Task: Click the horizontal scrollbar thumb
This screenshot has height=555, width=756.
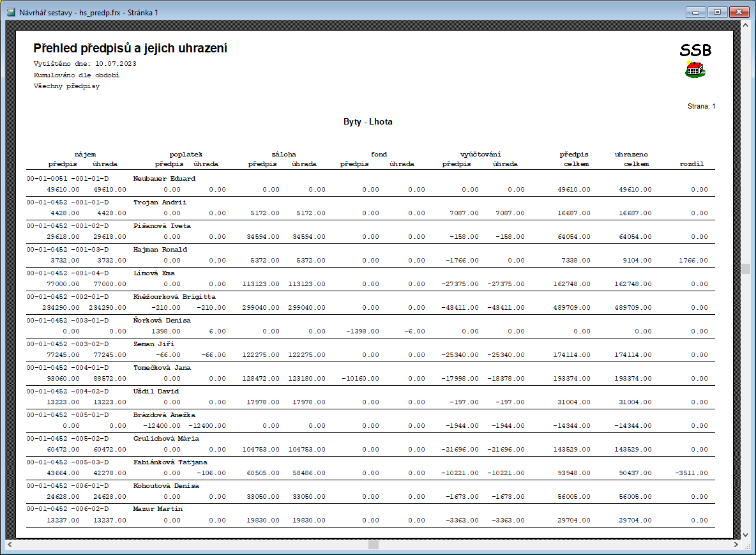Action: (374, 545)
